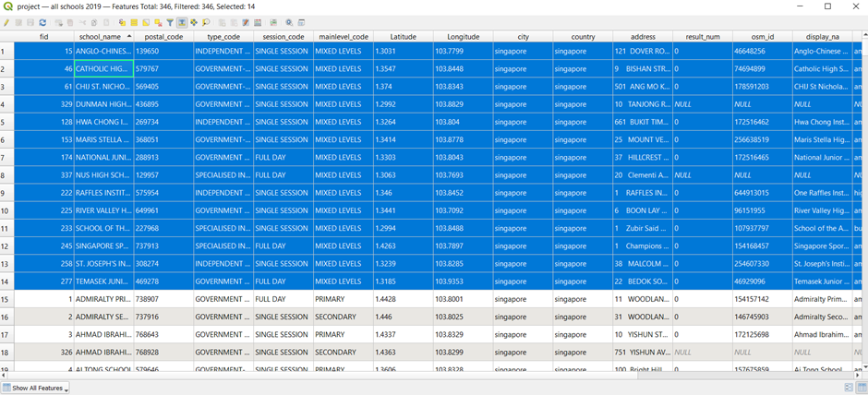Switch to table view at bottom right
868x395 pixels.
861,389
